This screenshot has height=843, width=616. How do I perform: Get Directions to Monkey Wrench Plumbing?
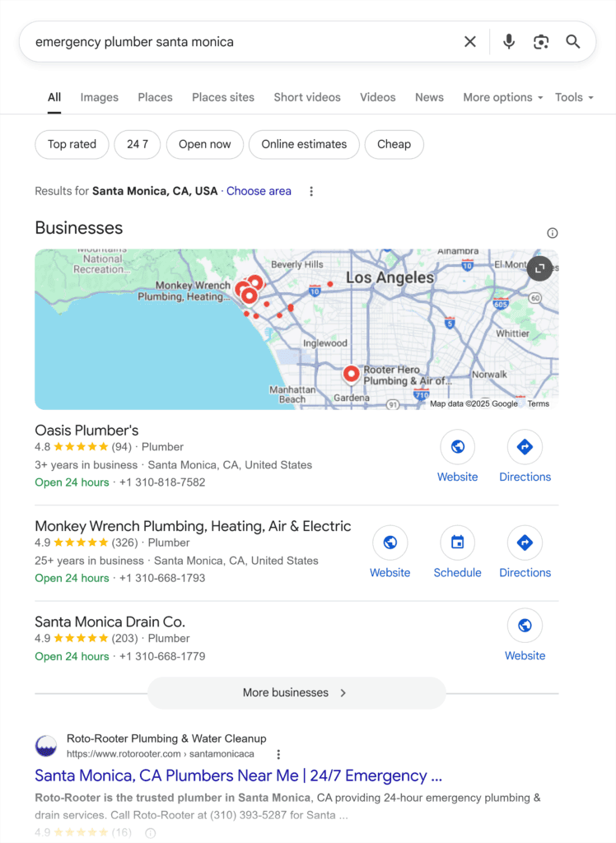click(525, 543)
